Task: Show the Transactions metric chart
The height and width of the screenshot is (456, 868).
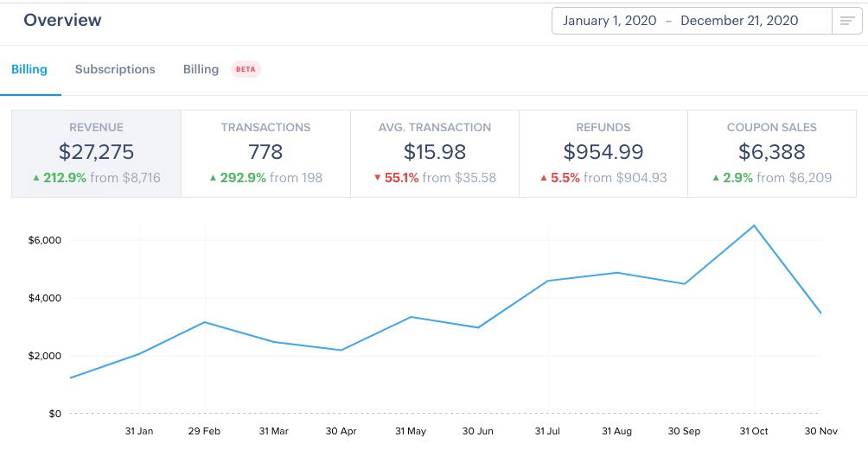Action: (x=265, y=153)
